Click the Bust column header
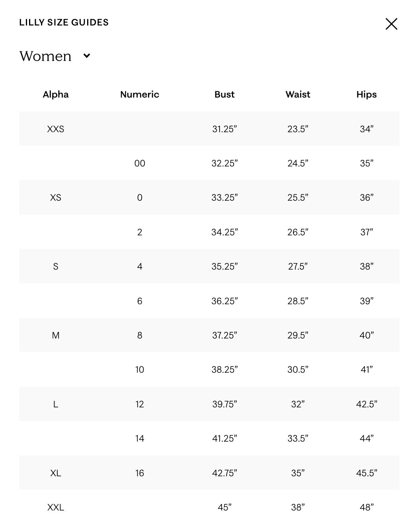 tap(224, 94)
